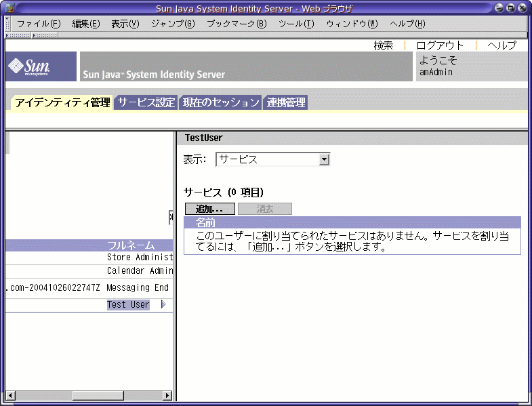
Task: Click the 追加... button
Action: [209, 209]
